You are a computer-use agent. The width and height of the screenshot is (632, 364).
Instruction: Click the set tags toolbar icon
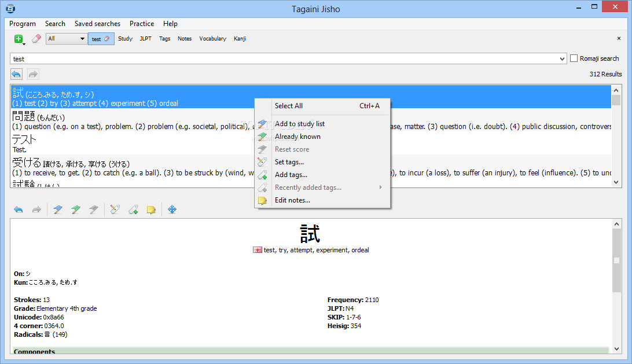[115, 209]
